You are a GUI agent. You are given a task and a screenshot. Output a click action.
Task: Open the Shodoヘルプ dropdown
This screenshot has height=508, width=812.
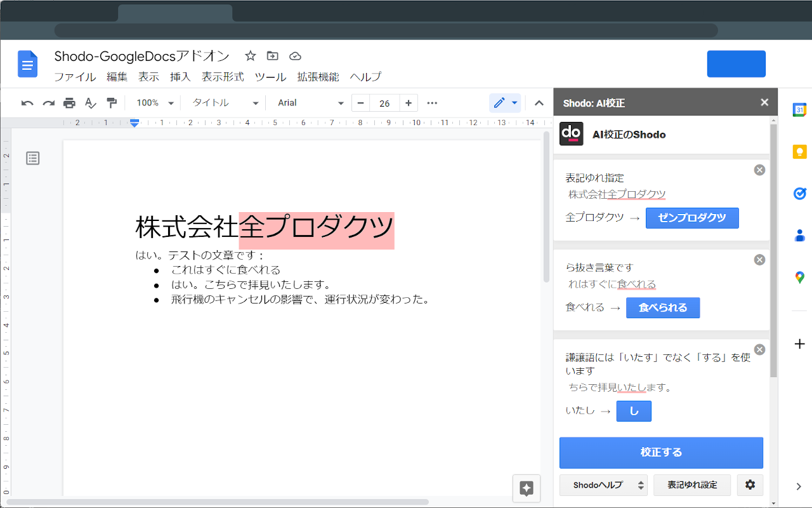603,485
